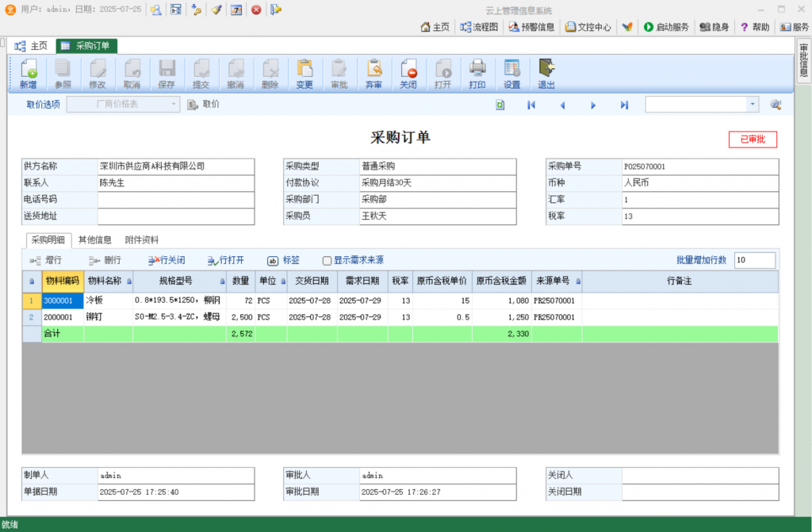Click the 关闭 toolbar icon
The image size is (812, 532).
coord(408,74)
